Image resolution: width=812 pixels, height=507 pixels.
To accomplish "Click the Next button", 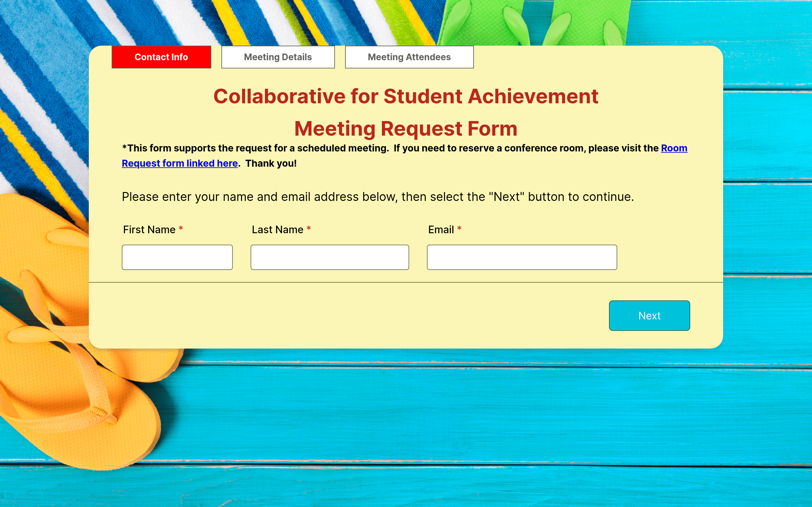I will coord(649,316).
